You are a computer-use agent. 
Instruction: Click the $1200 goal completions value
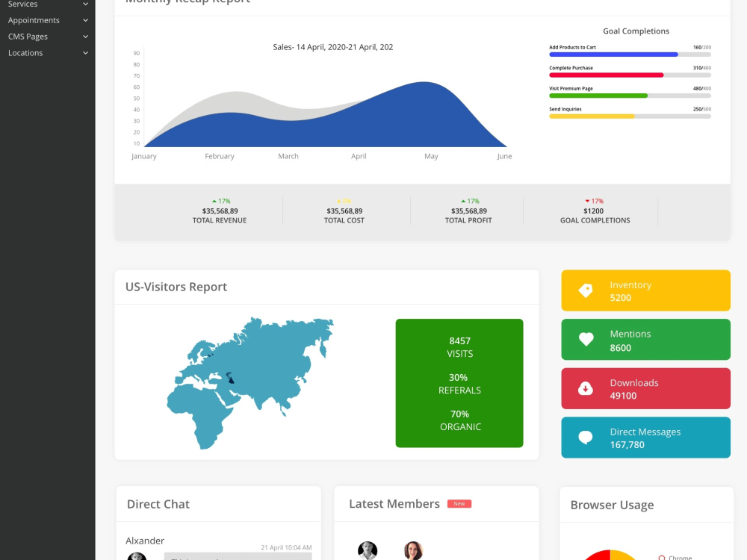pos(594,211)
